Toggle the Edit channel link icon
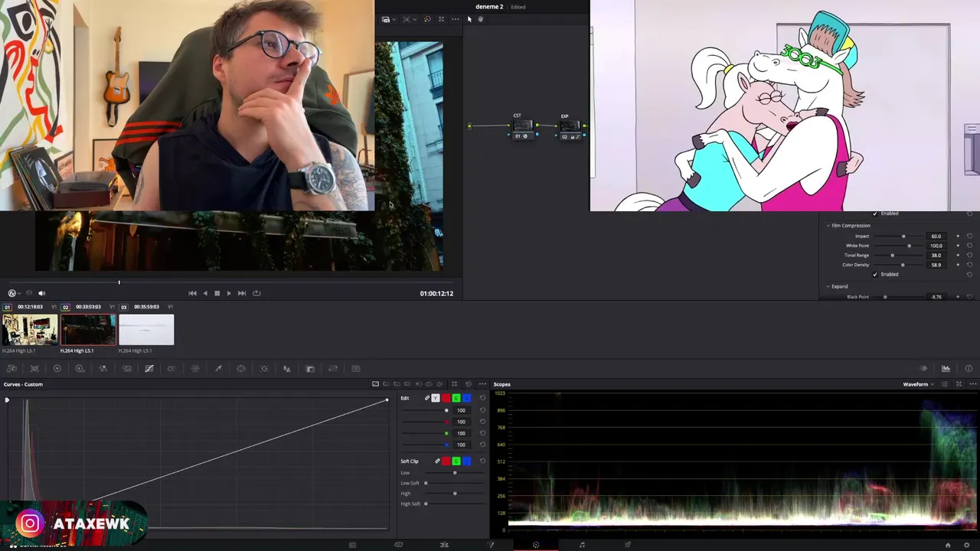This screenshot has width=980, height=551. coord(427,398)
